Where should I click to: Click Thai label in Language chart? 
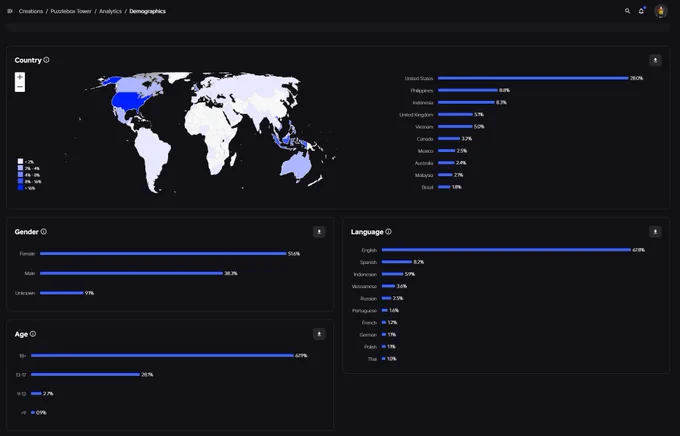point(373,359)
